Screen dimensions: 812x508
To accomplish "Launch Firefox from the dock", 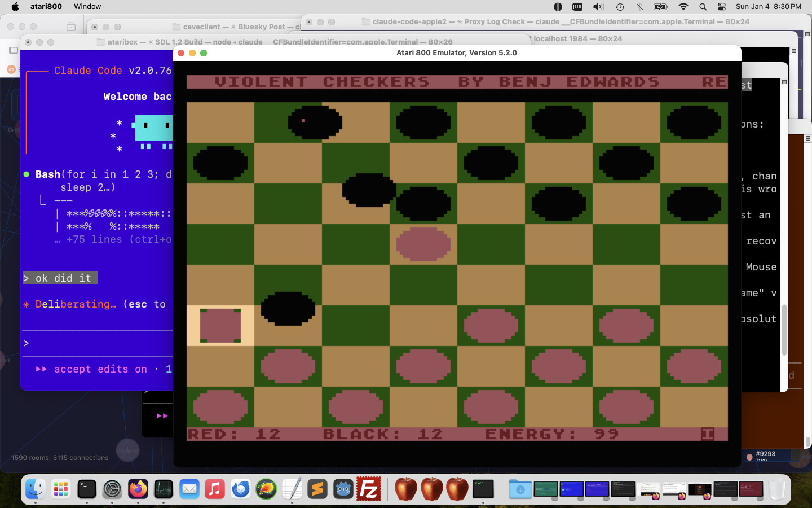I will 138,489.
